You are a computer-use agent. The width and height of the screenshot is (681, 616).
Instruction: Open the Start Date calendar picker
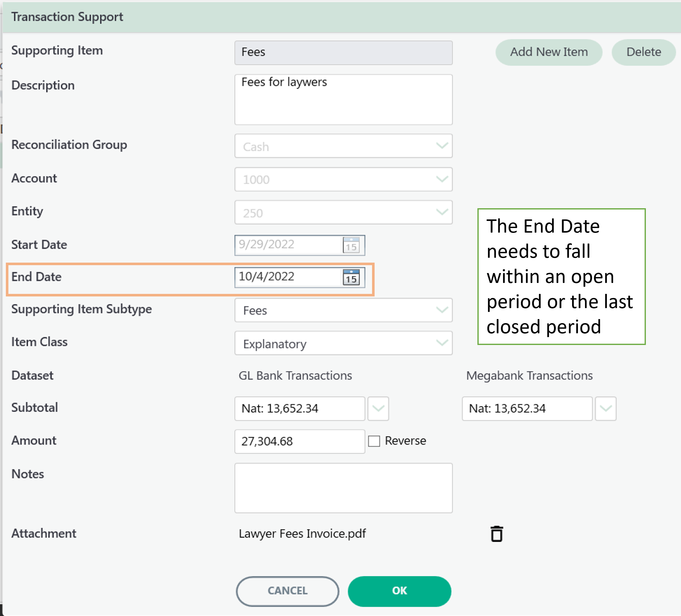click(x=351, y=245)
